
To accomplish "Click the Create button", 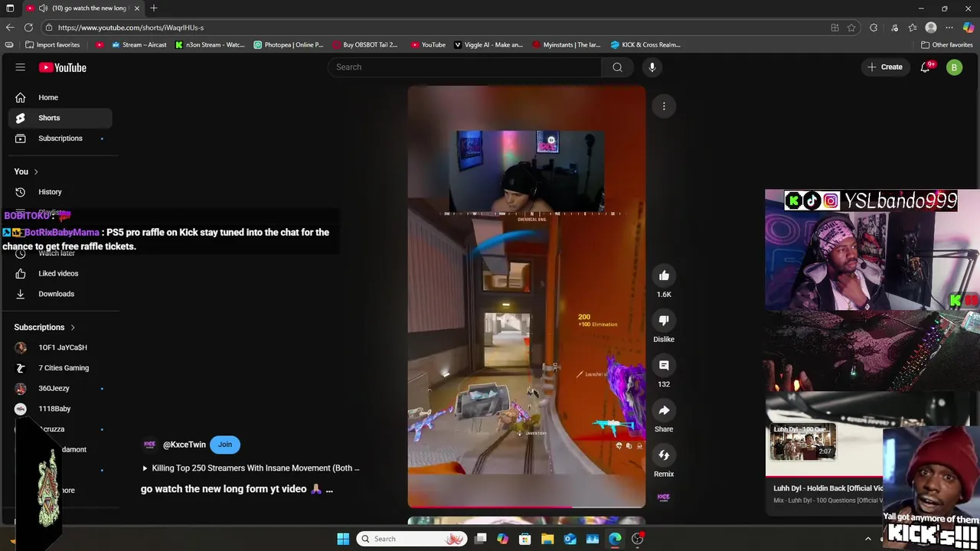I will click(x=884, y=67).
